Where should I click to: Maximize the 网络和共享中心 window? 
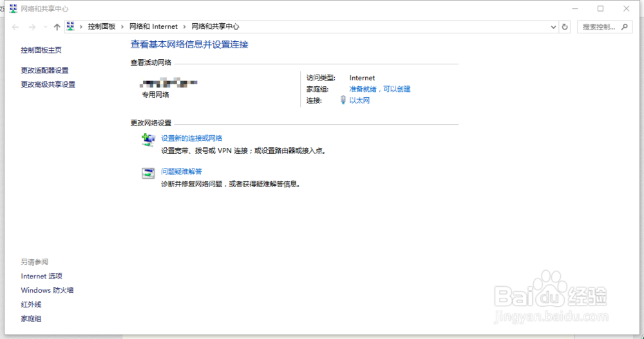tap(600, 8)
